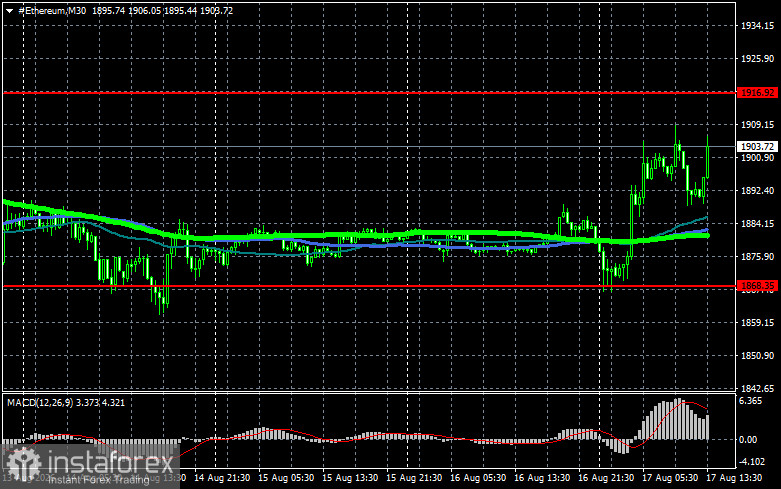Click the red 1868.35 support price label

tap(757, 286)
